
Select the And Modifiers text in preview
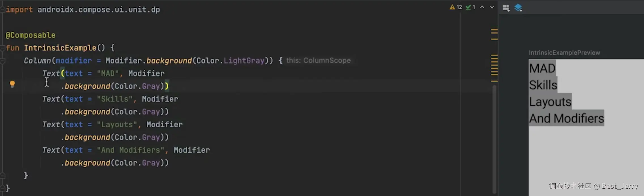point(566,118)
